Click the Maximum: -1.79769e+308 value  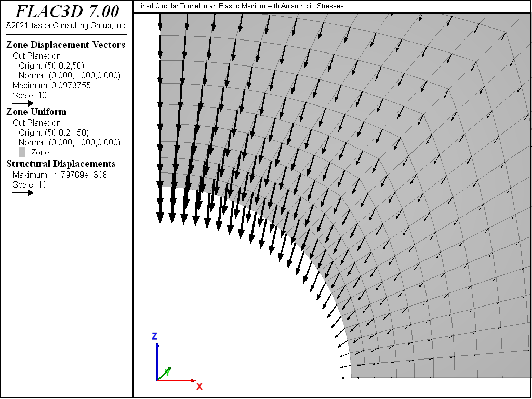click(x=60, y=175)
